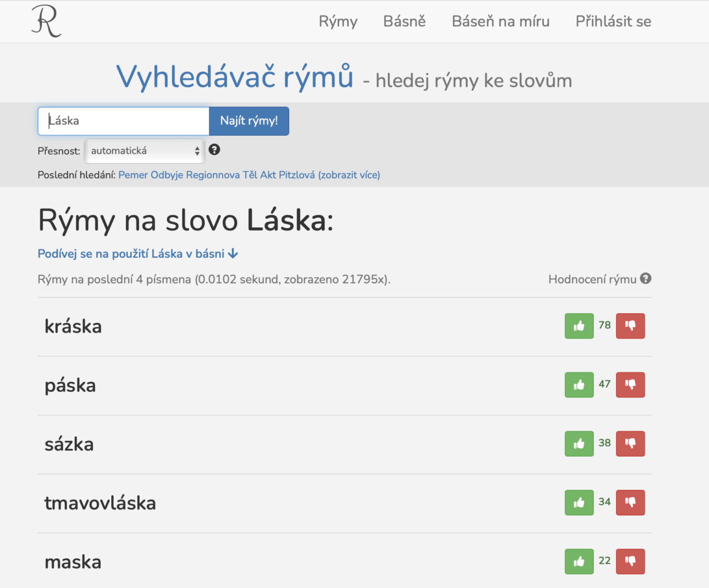This screenshot has height=588, width=709.
Task: Click the R logo in the header
Action: (x=46, y=21)
